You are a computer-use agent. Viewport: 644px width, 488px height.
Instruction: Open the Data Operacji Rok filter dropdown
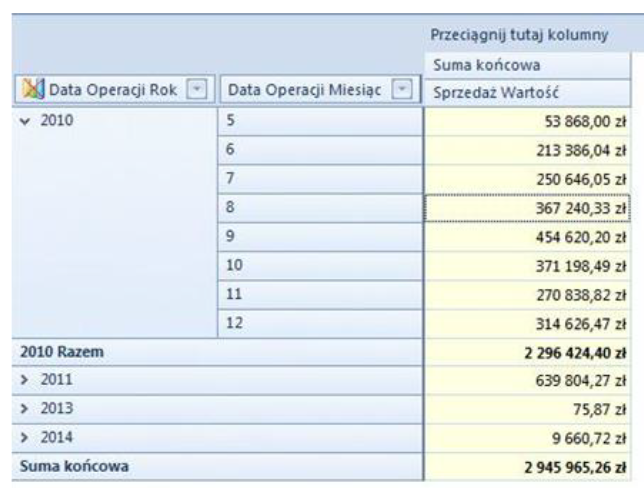click(x=199, y=93)
